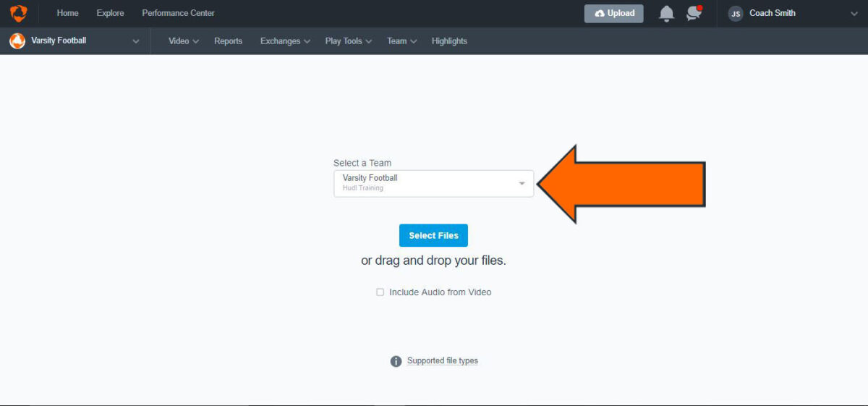868x406 pixels.
Task: Go to Home in top bar
Action: click(68, 13)
